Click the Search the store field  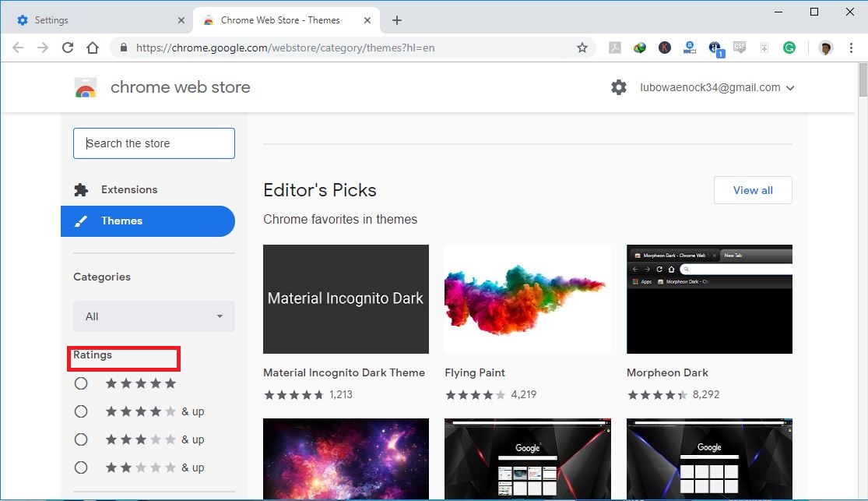[x=153, y=143]
